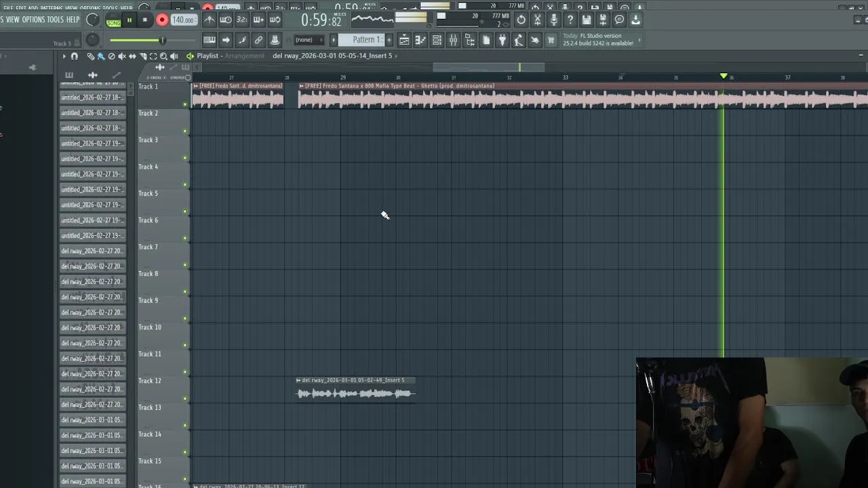
Task: Select the playlist Select tool
Action: click(153, 56)
